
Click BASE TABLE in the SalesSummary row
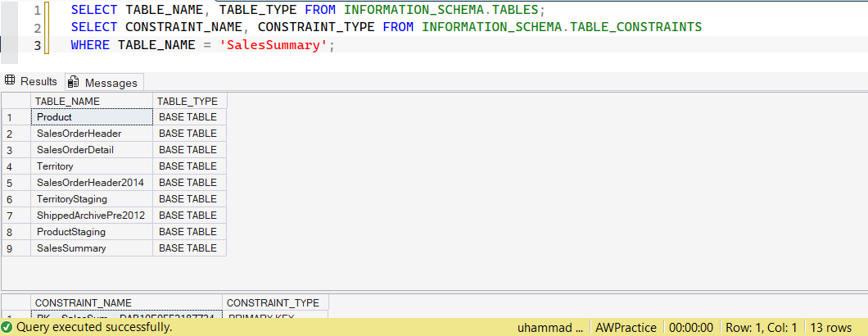point(190,247)
